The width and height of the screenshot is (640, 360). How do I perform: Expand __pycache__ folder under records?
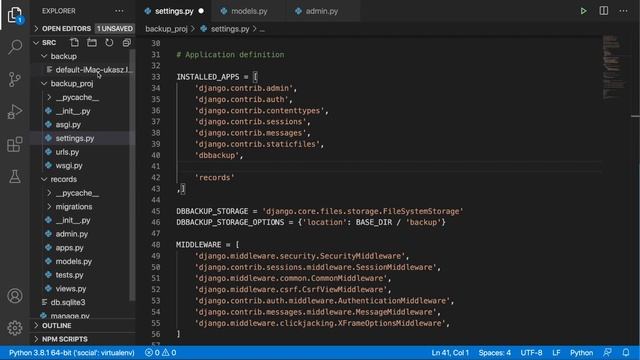tap(77, 193)
